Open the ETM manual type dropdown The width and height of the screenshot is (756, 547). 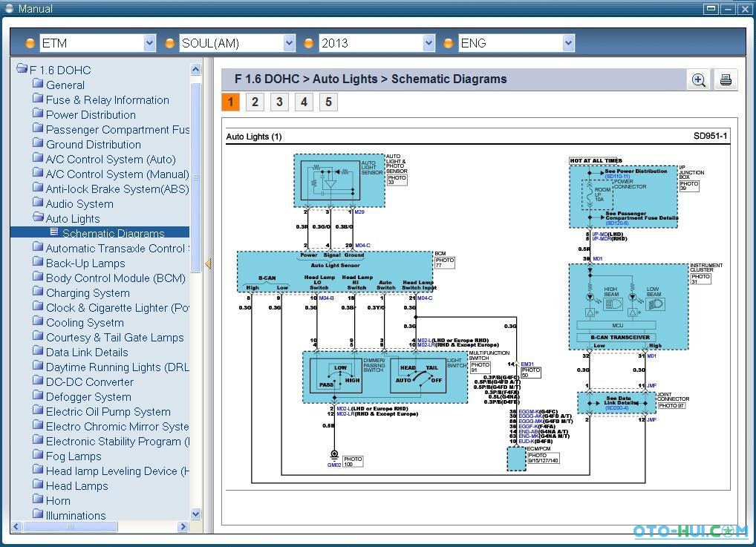[x=150, y=43]
